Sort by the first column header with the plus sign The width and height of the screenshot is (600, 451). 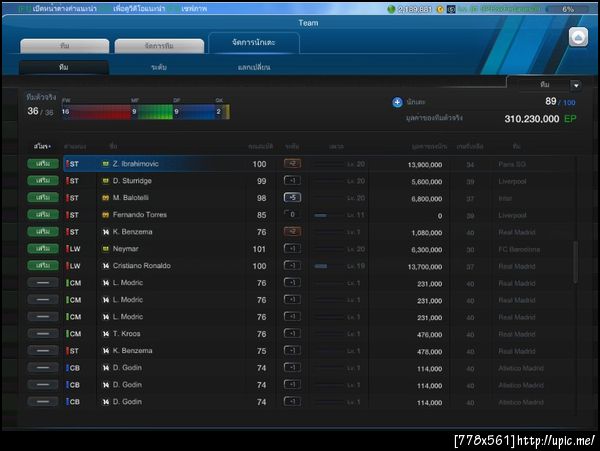coord(42,147)
